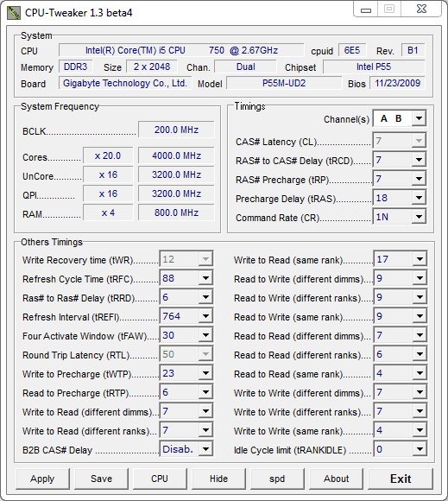Image resolution: width=448 pixels, height=501 pixels.
Task: Minimize the CPU-Tweaker window
Action: [x=366, y=10]
